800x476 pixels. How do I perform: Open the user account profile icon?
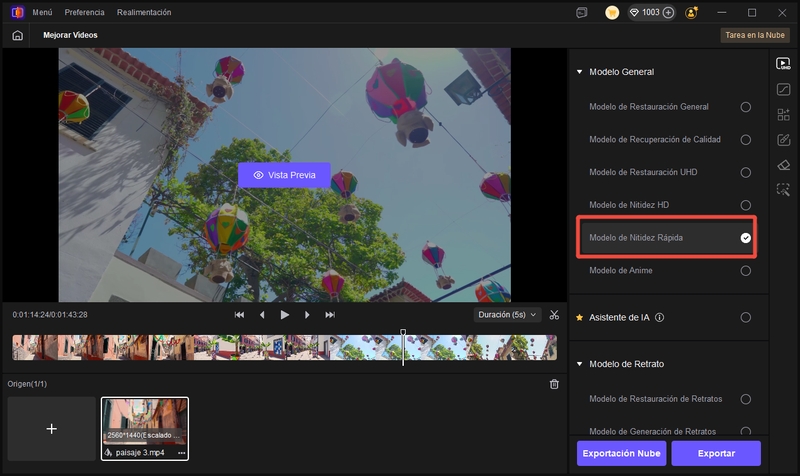point(692,13)
